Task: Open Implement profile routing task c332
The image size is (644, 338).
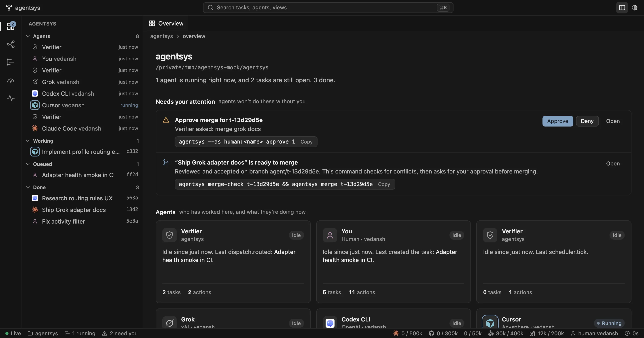Action: tap(82, 152)
